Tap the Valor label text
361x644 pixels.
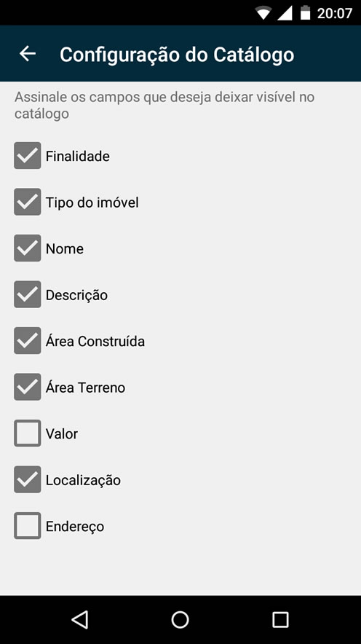(62, 433)
